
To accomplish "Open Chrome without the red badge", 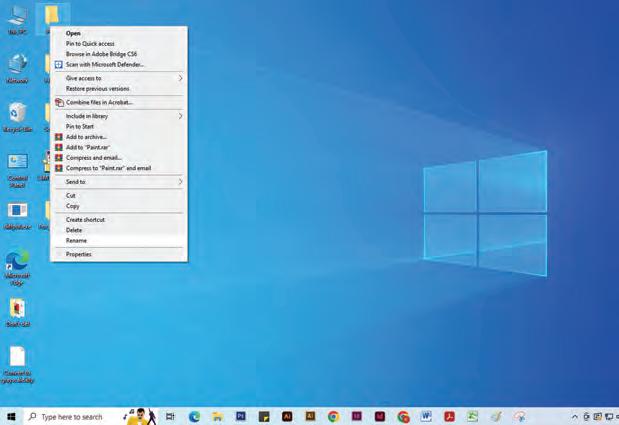I will (333, 416).
